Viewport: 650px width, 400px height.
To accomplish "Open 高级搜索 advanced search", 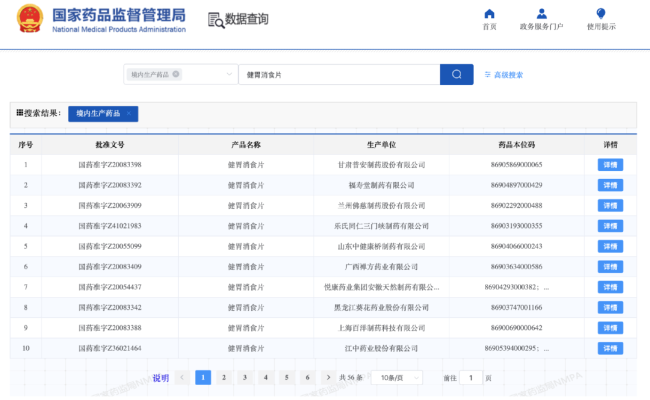I will pos(504,75).
